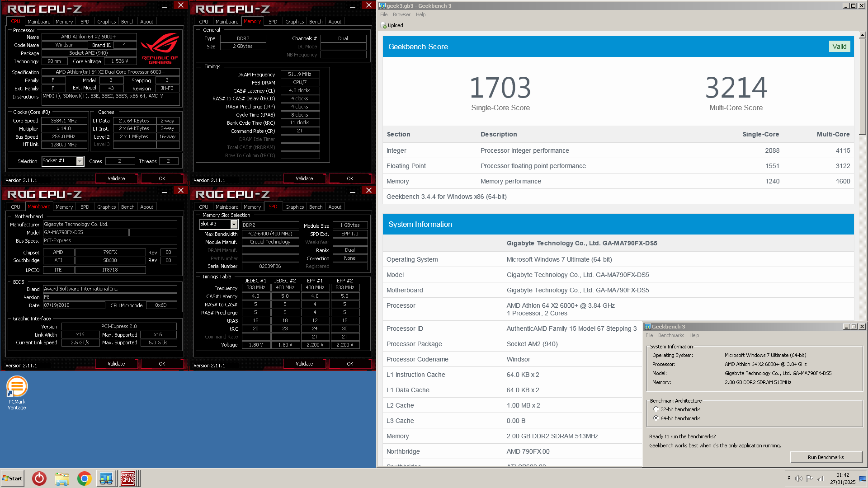Screen dimensions: 868x488
Task: Click the DRAM Frequency value 511.9 MHz
Action: [300, 74]
